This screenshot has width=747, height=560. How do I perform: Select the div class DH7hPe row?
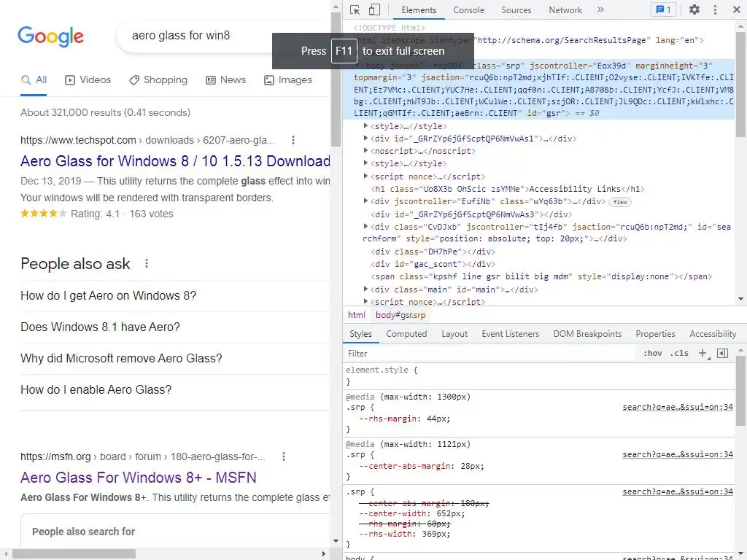point(433,252)
